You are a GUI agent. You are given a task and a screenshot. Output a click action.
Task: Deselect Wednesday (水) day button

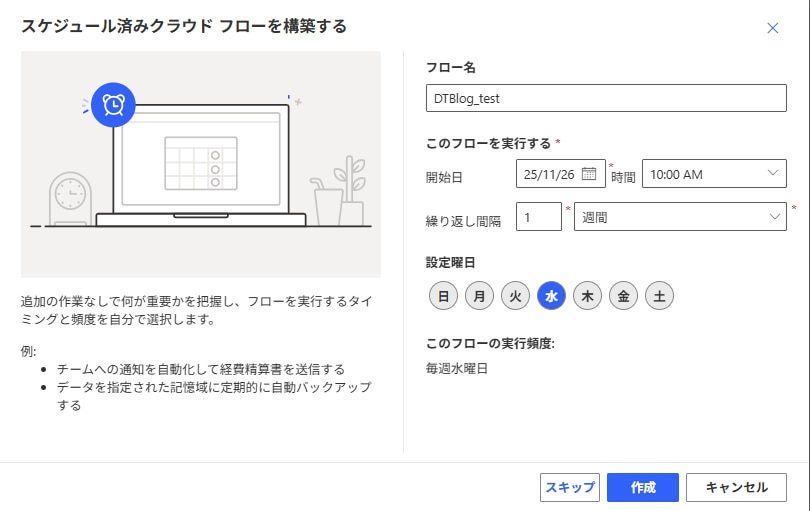[x=551, y=296]
